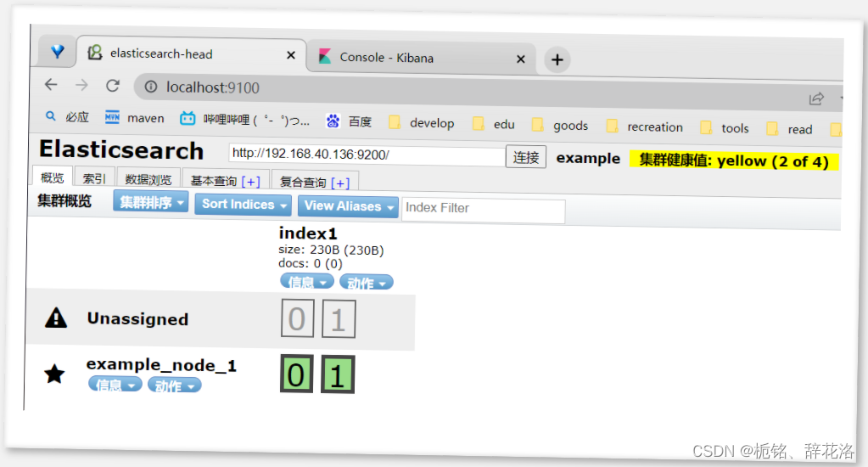This screenshot has width=868, height=467.
Task: Open the recreation bookmark folder
Action: [x=645, y=127]
